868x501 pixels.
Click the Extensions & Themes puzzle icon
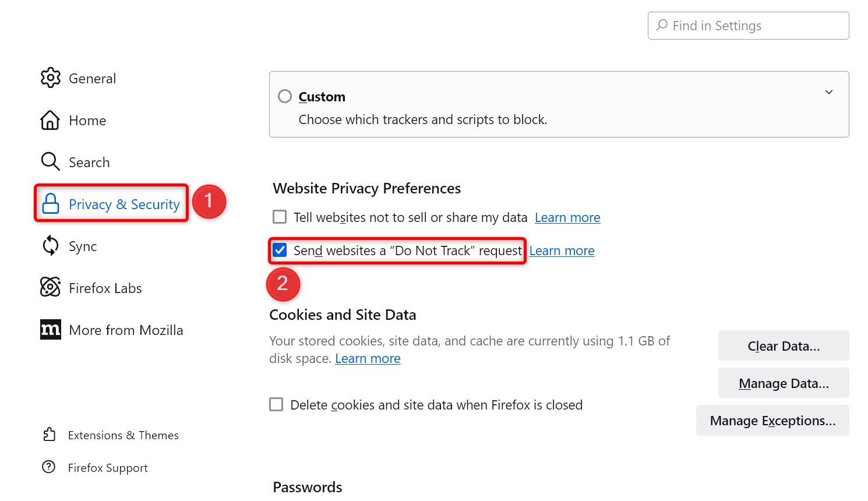tap(50, 435)
